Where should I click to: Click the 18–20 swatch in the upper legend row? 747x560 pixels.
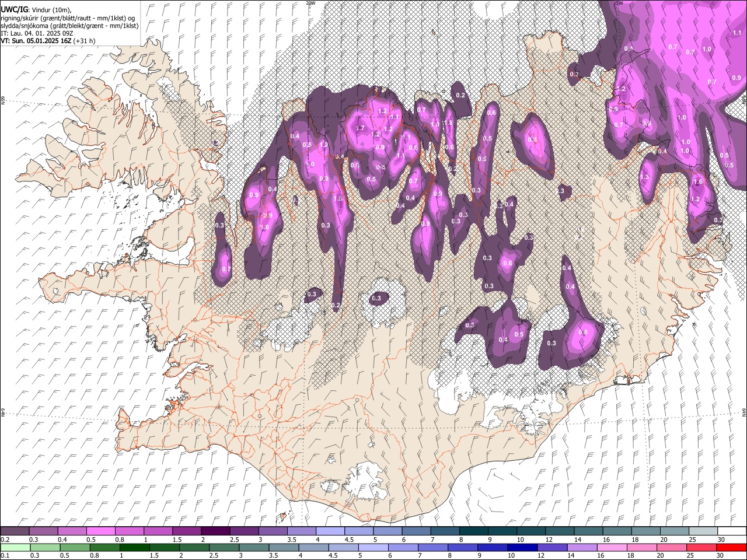[x=645, y=531]
